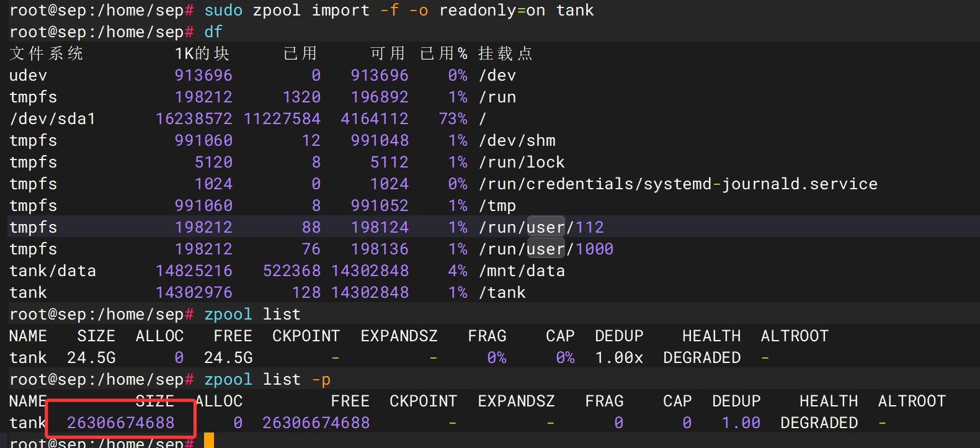
Task: Click the value 991048 in the /dev/shm row
Action: (x=380, y=141)
